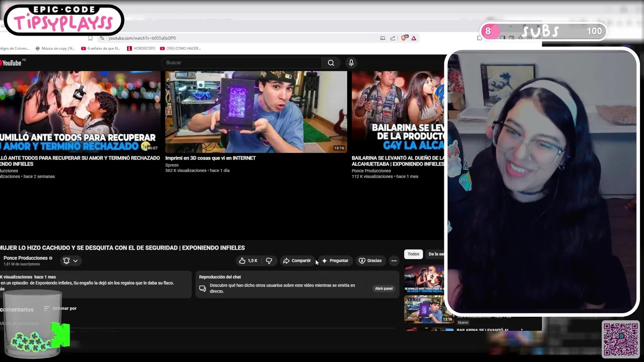Open the '(165) COMO HACER...' bookmark
The width and height of the screenshot is (644, 362).
pyautogui.click(x=181, y=48)
